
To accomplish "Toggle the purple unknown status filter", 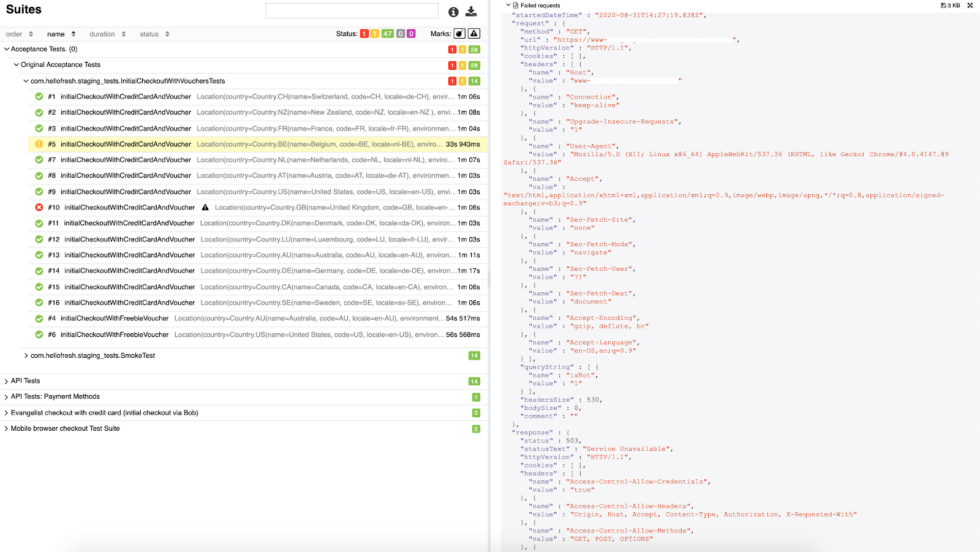I will click(411, 34).
